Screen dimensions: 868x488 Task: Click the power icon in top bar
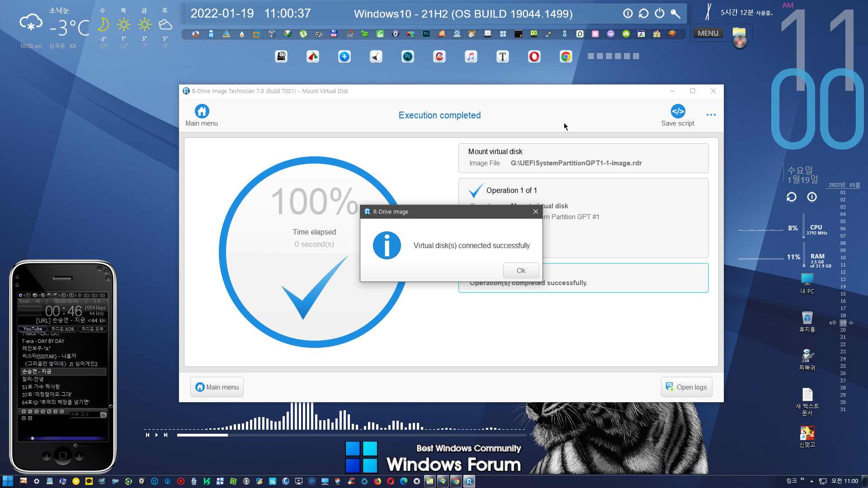(660, 14)
